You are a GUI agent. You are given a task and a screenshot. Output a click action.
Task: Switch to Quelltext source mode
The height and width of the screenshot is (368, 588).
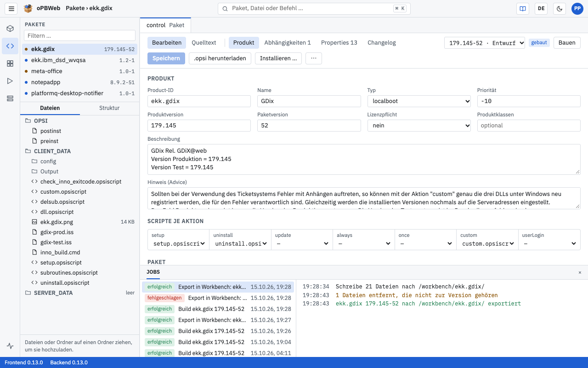204,43
